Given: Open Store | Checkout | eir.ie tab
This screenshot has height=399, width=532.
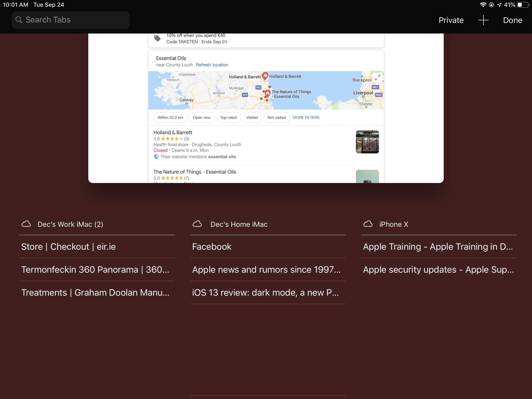Looking at the screenshot, I should pos(97,247).
